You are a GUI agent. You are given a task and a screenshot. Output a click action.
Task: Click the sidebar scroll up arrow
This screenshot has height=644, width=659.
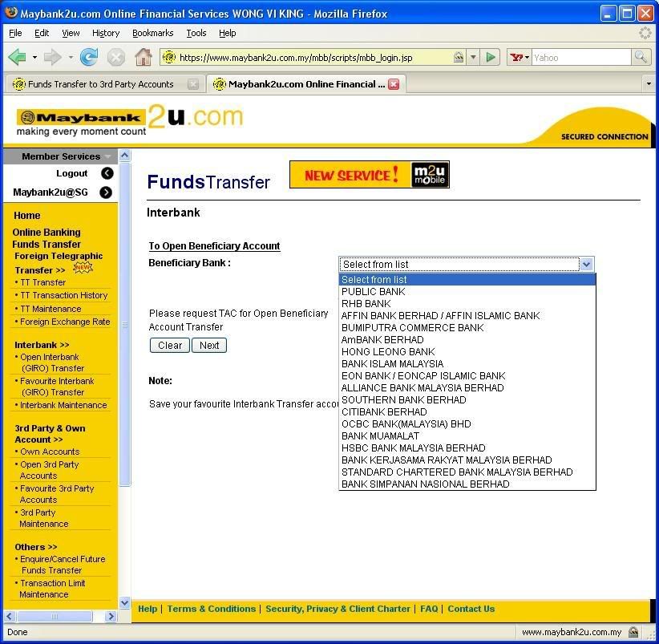(x=125, y=156)
